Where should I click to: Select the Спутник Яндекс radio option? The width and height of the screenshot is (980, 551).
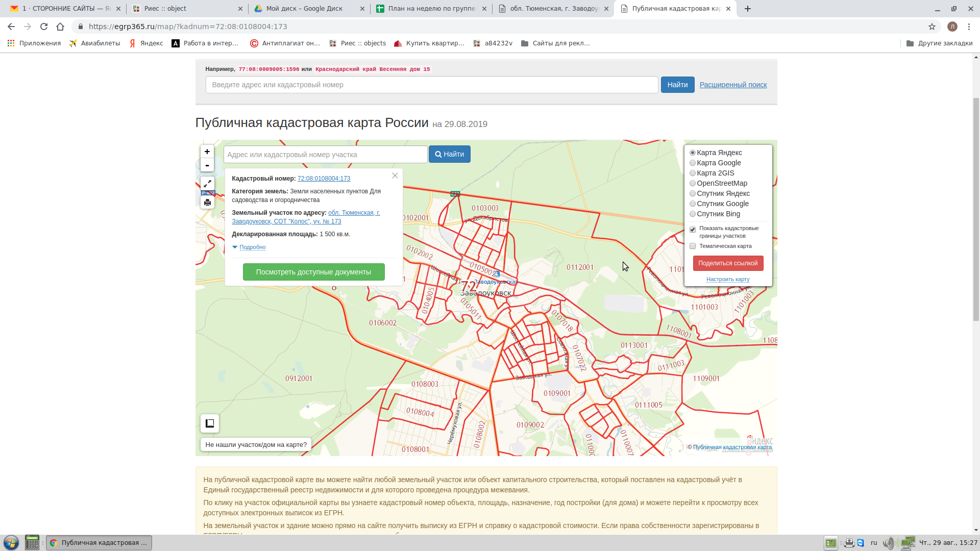pyautogui.click(x=693, y=193)
